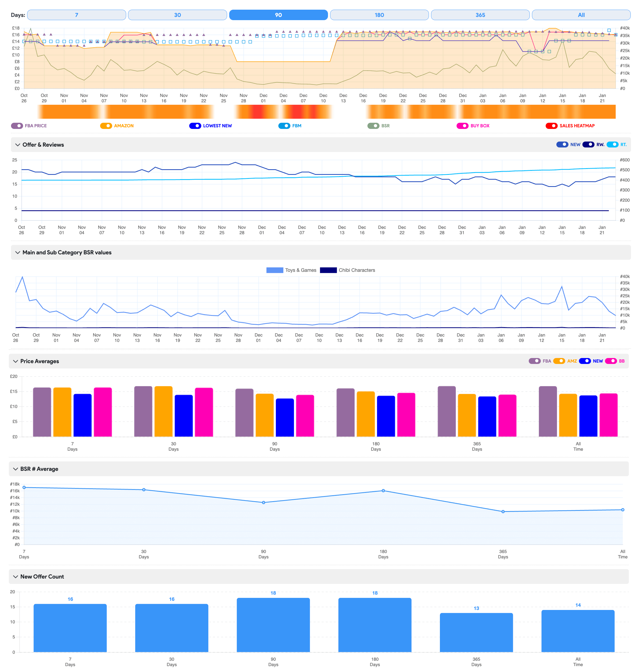Click the 7 Days point on BSR Average
Screen dimensions: 642x672
pyautogui.click(x=24, y=487)
